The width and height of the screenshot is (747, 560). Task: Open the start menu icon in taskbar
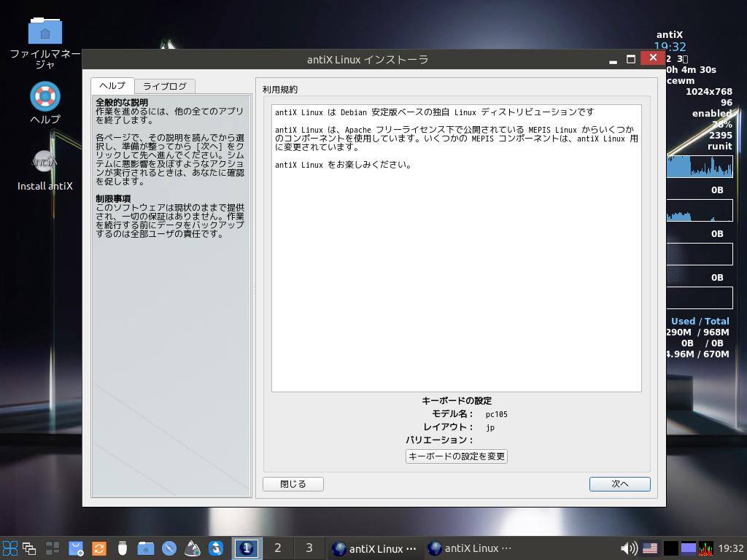(x=9, y=548)
